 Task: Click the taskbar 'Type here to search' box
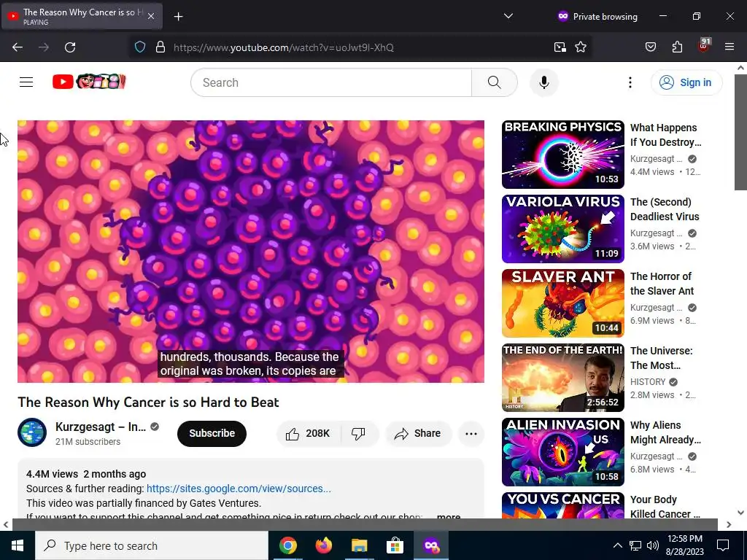[x=152, y=545]
